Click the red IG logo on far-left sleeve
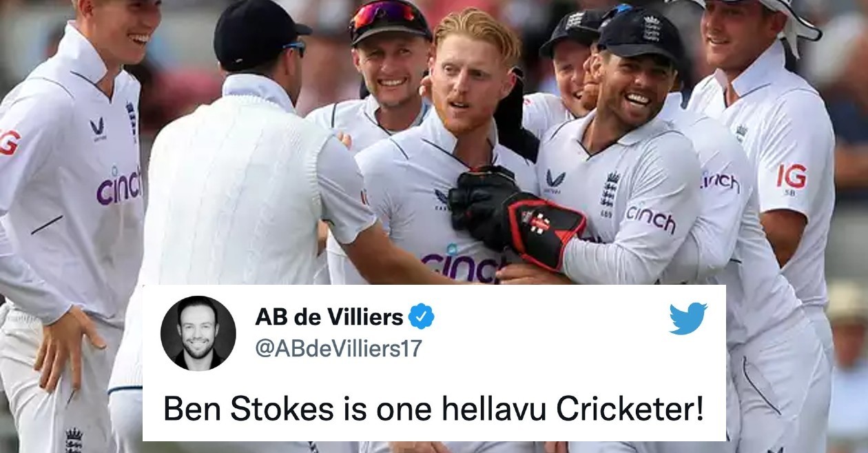Image resolution: width=868 pixels, height=453 pixels. [x=9, y=142]
